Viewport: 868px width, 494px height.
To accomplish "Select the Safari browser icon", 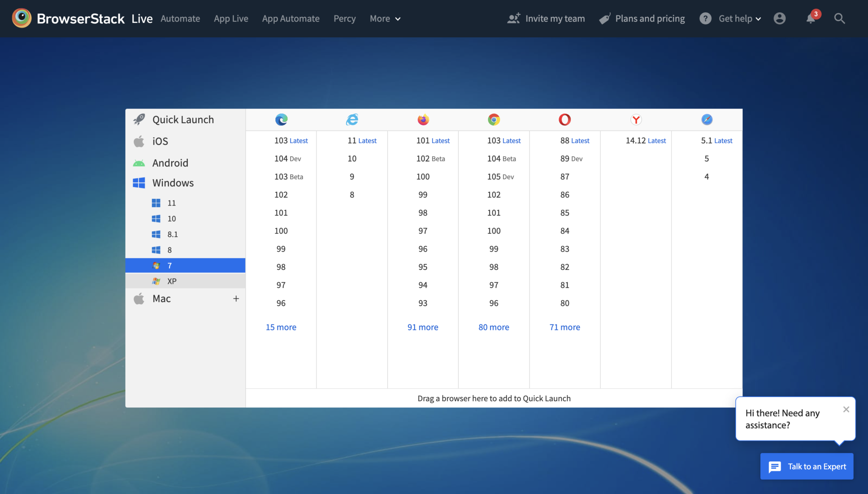I will pyautogui.click(x=706, y=119).
